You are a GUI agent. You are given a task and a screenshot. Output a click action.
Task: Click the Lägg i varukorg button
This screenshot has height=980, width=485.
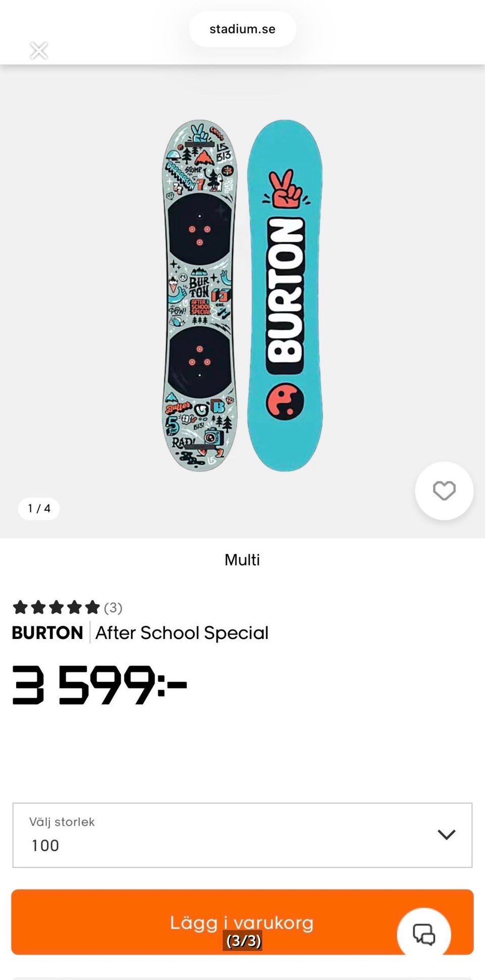(243, 922)
